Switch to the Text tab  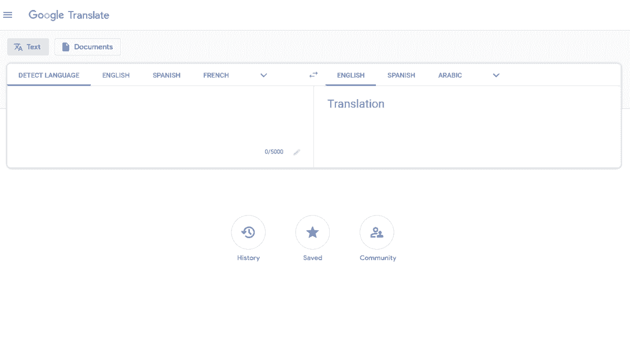point(28,47)
